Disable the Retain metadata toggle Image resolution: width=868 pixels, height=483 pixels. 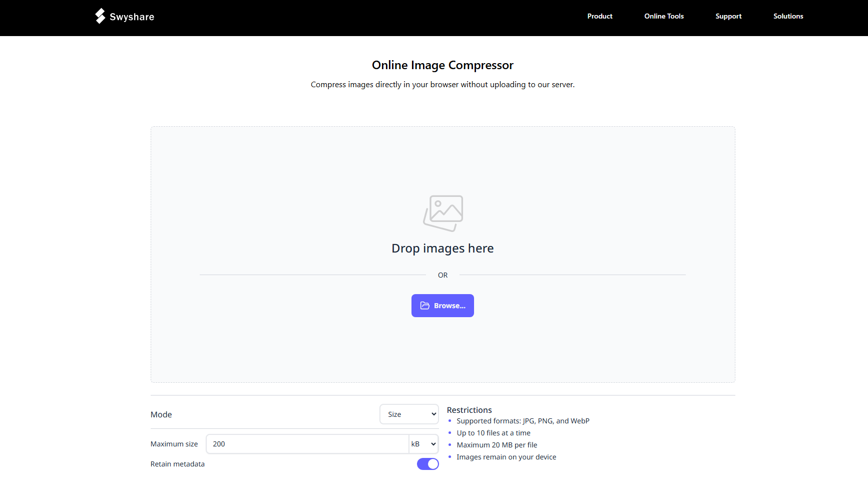click(427, 464)
